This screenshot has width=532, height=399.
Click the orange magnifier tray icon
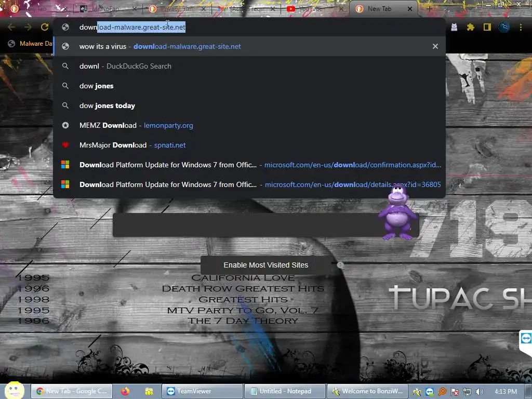pos(442,392)
